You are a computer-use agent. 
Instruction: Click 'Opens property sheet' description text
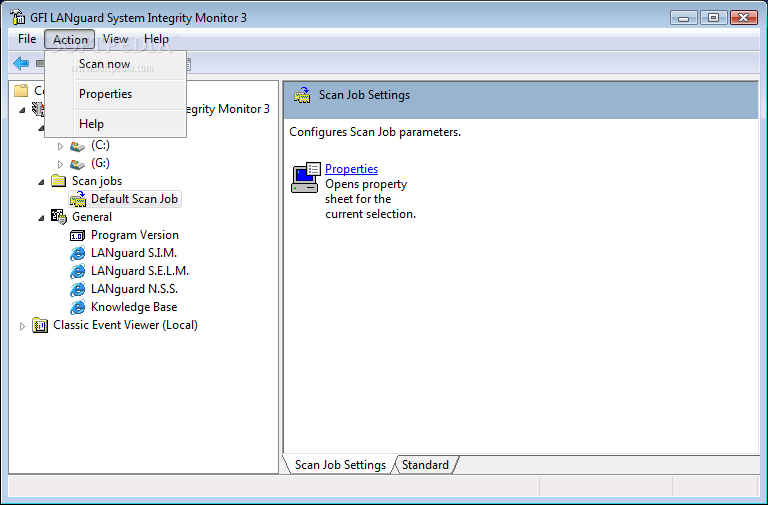(370, 199)
